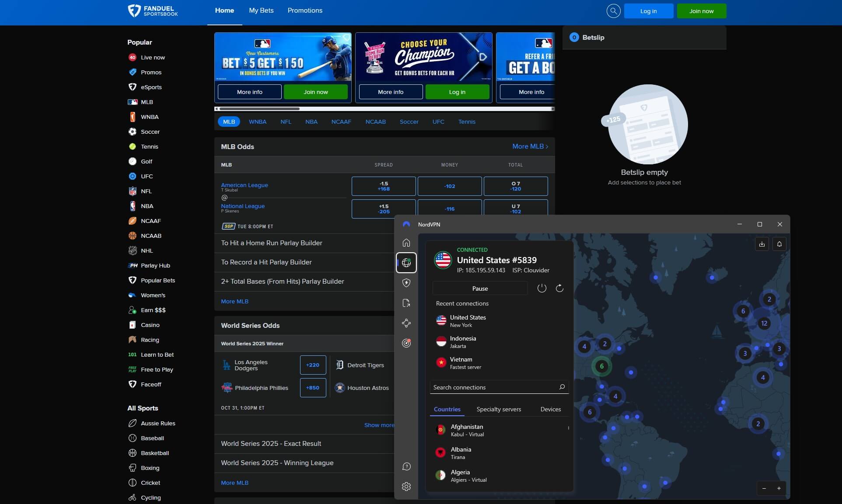The image size is (842, 504).
Task: Switch to Specialty servers tab in NordVPN
Action: pos(499,409)
